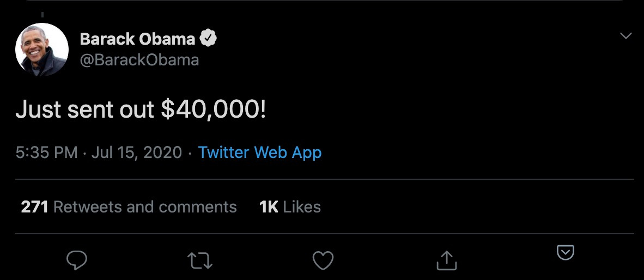This screenshot has height=280, width=644.
Task: Save tweet with the Pocket icon
Action: [x=566, y=253]
